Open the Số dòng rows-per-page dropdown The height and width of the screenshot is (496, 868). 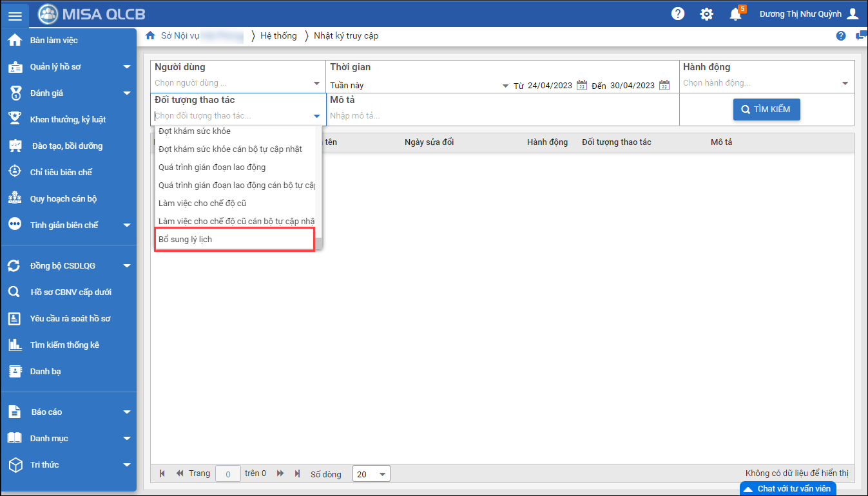(x=383, y=474)
